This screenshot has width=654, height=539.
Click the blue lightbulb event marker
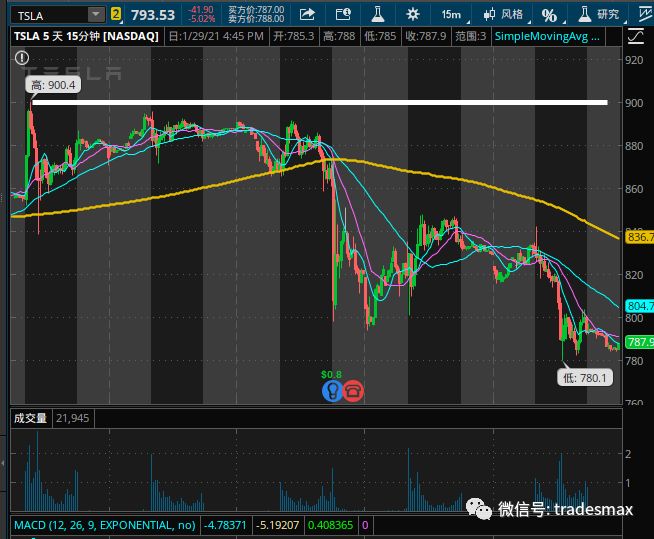pos(332,391)
